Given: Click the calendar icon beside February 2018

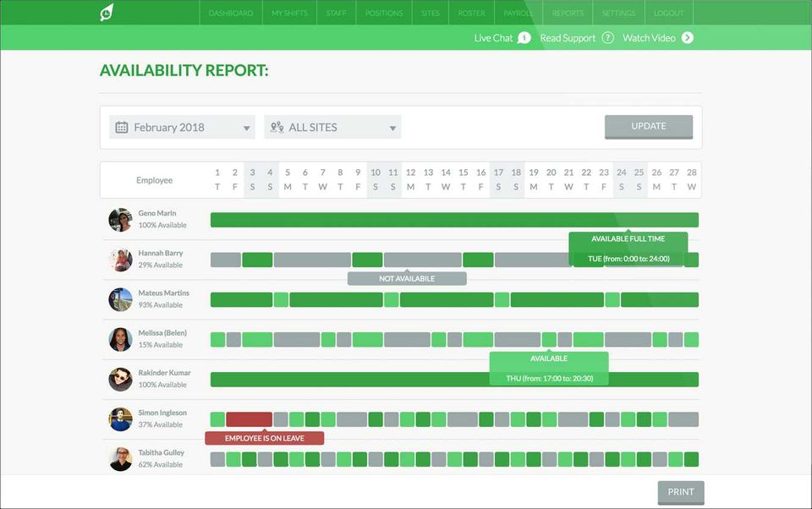Looking at the screenshot, I should tap(122, 128).
